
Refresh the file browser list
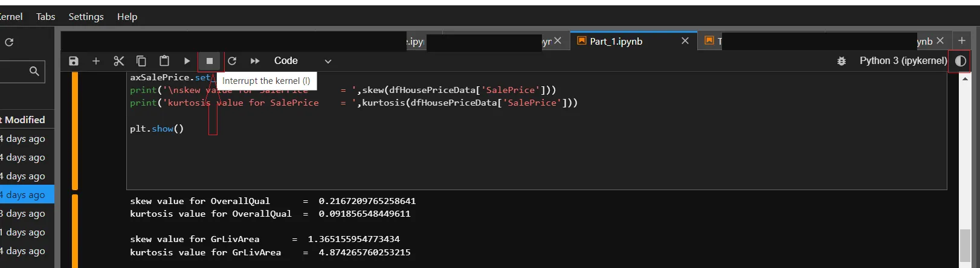[x=9, y=42]
